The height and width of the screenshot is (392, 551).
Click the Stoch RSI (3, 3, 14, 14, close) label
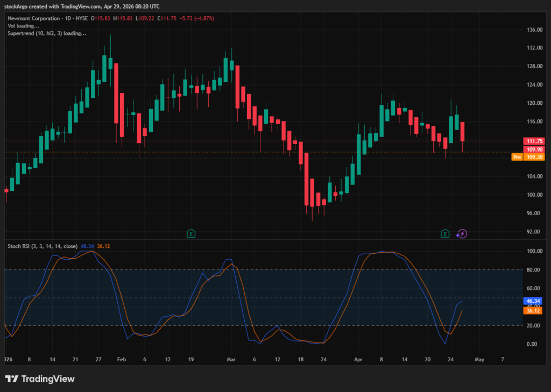coord(43,246)
